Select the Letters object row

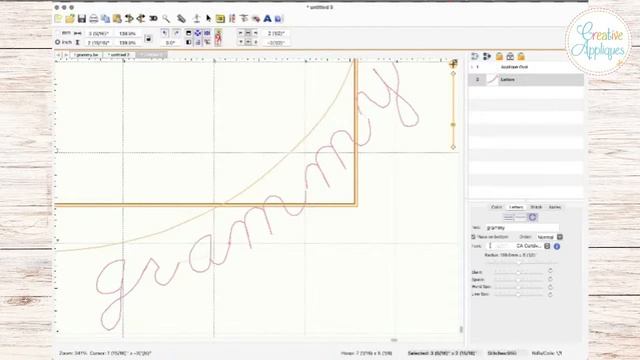526,80
